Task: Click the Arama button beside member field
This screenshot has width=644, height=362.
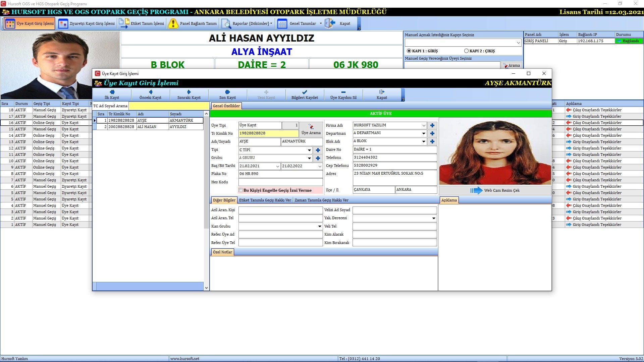Action: [x=511, y=65]
